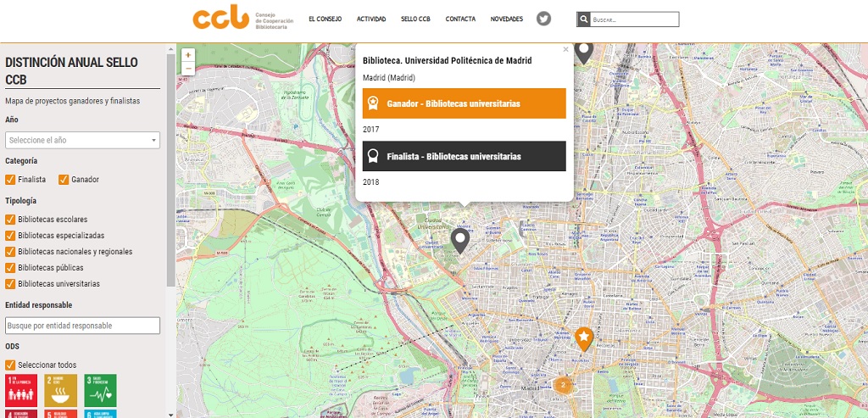Uncheck Bibliotecas universitarias
Image resolution: width=868 pixels, height=418 pixels.
[10, 283]
